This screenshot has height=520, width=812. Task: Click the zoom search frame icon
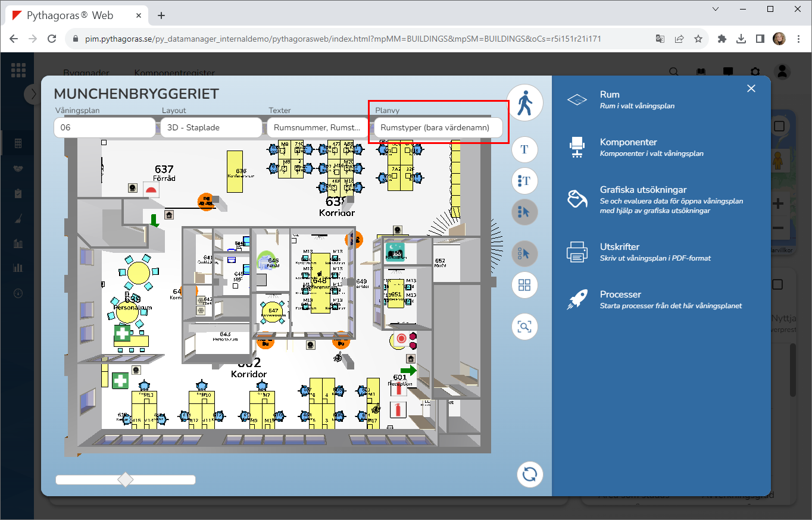(524, 327)
